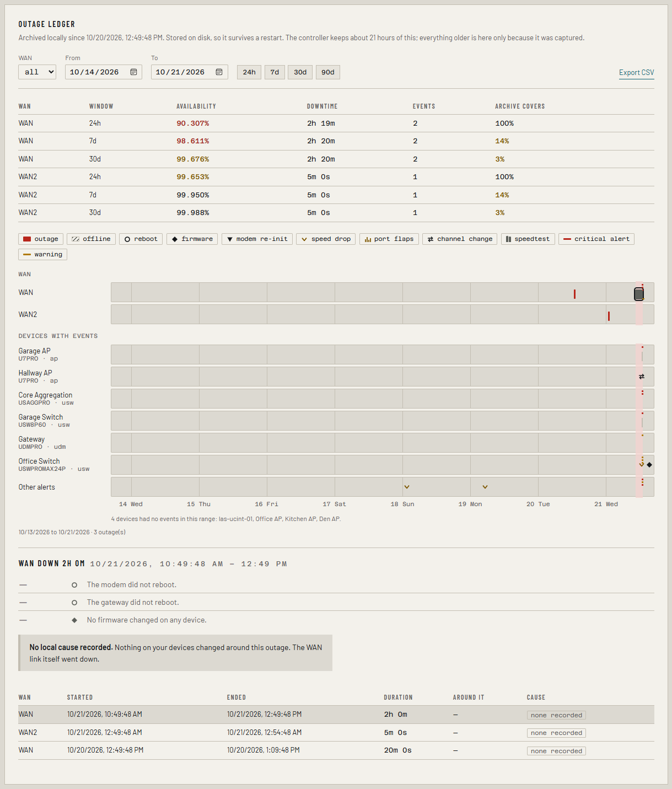Select the WAN outage marker on Tuesday the 20th
This screenshot has width=672, height=789.
point(574,294)
